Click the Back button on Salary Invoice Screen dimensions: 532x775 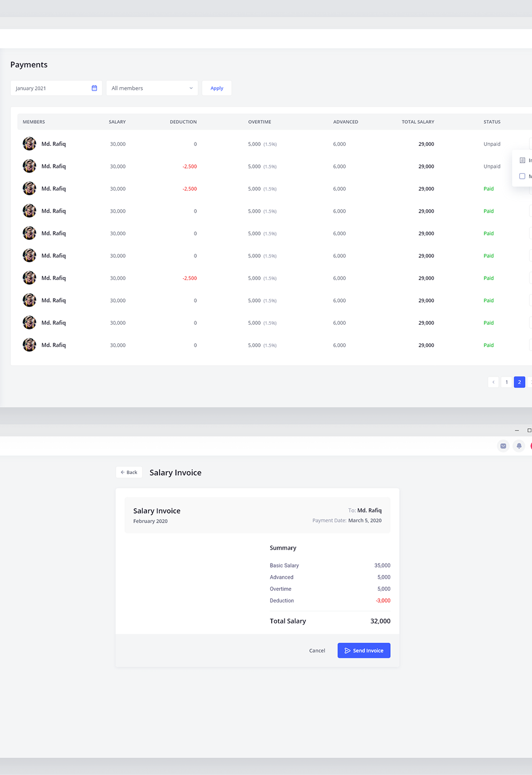pyautogui.click(x=129, y=472)
